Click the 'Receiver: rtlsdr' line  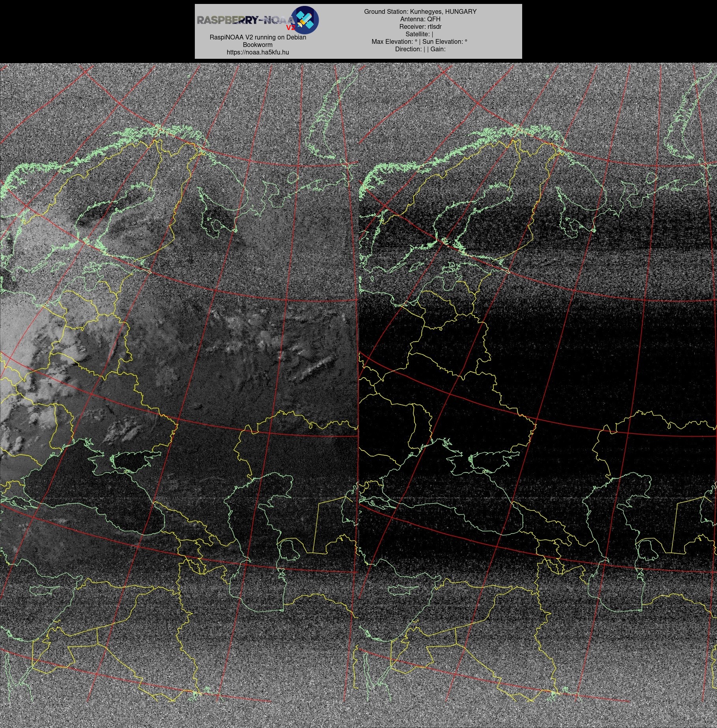pos(420,26)
